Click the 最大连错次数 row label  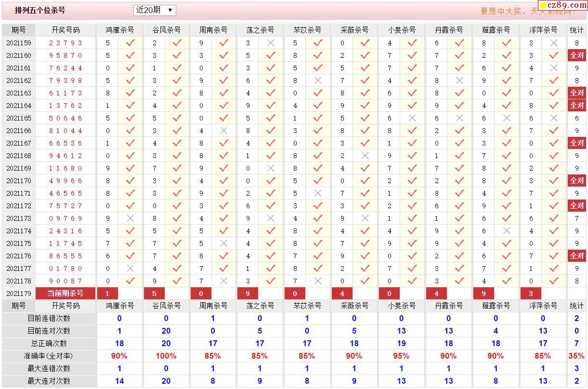click(49, 368)
